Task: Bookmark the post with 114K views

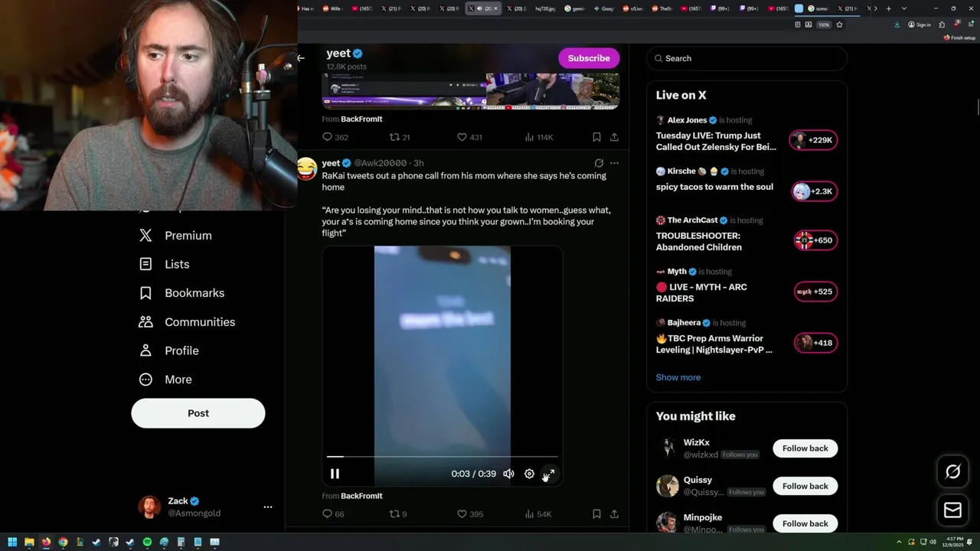Action: pyautogui.click(x=596, y=137)
